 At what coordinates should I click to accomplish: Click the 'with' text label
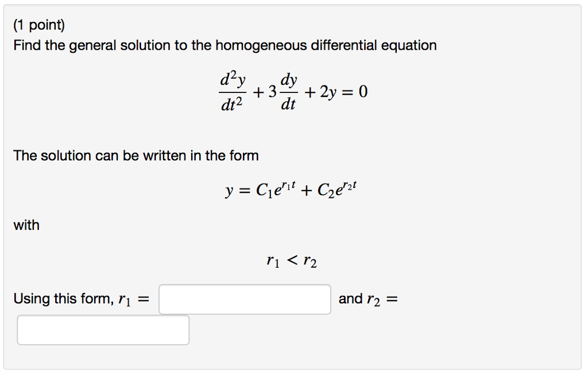[x=26, y=225]
